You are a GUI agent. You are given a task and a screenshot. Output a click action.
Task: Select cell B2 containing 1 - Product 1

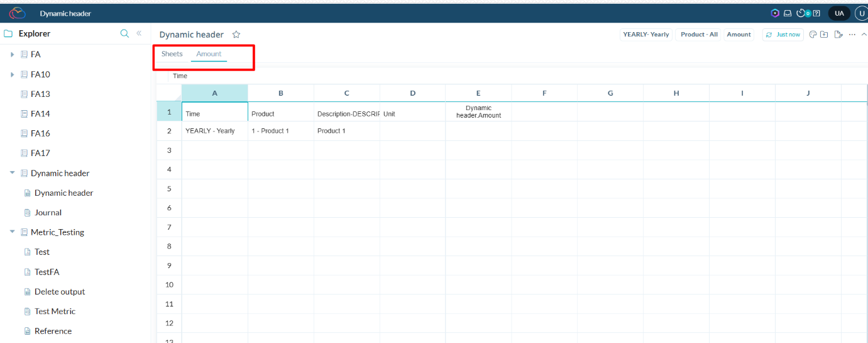pos(280,131)
